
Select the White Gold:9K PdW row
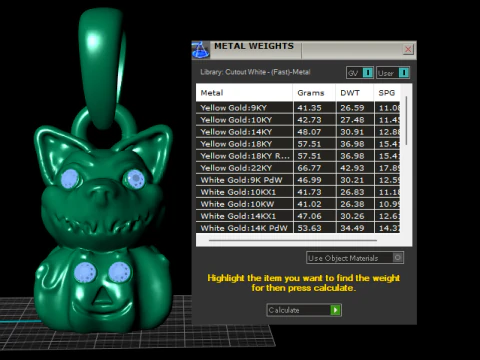tap(298, 180)
